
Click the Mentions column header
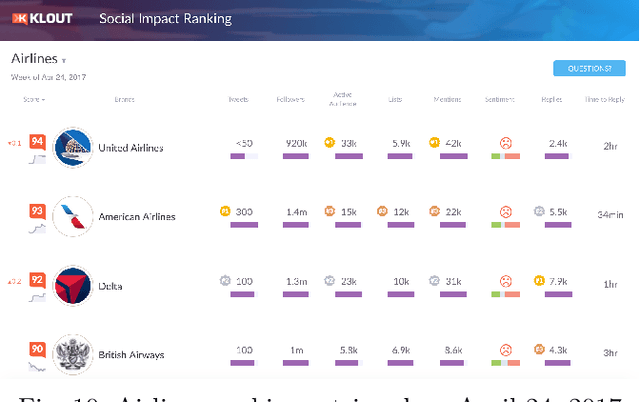coord(447,100)
